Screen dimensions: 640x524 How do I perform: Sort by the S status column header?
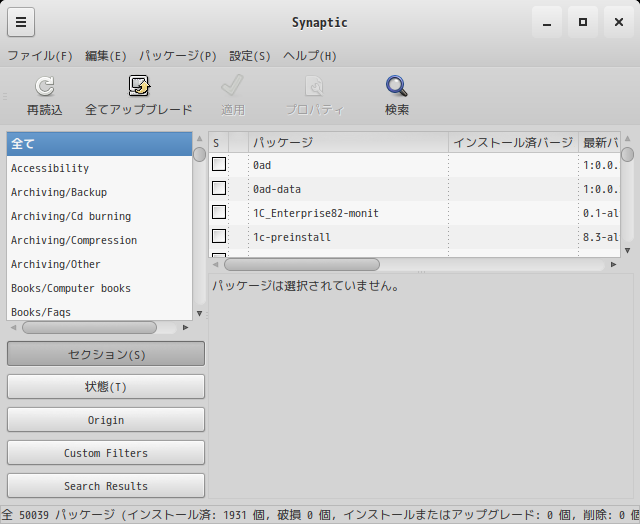tap(218, 142)
